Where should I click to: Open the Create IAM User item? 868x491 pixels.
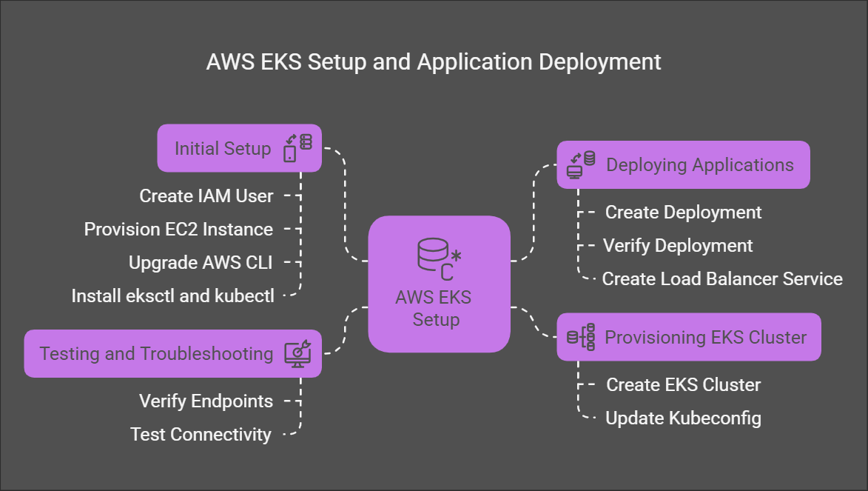[206, 196]
